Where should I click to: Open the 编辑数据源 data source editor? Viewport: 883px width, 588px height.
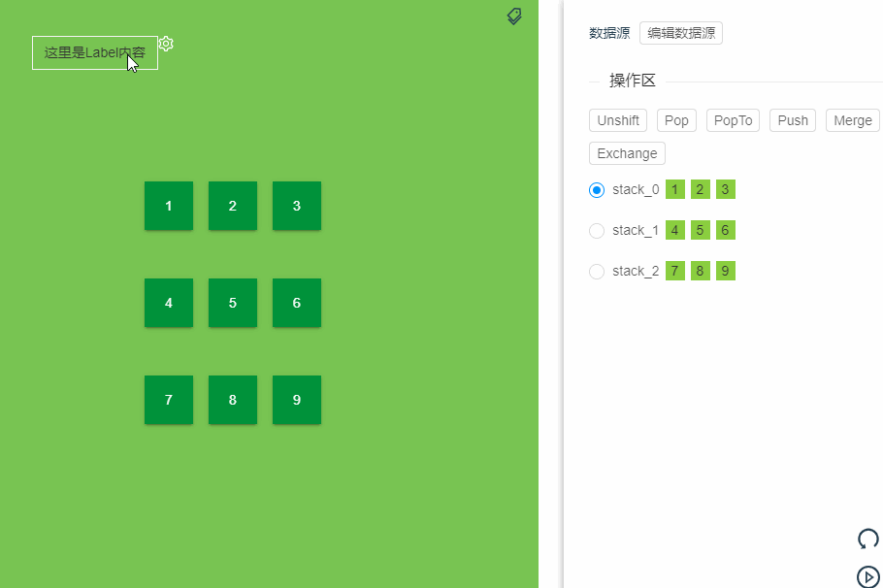681,33
